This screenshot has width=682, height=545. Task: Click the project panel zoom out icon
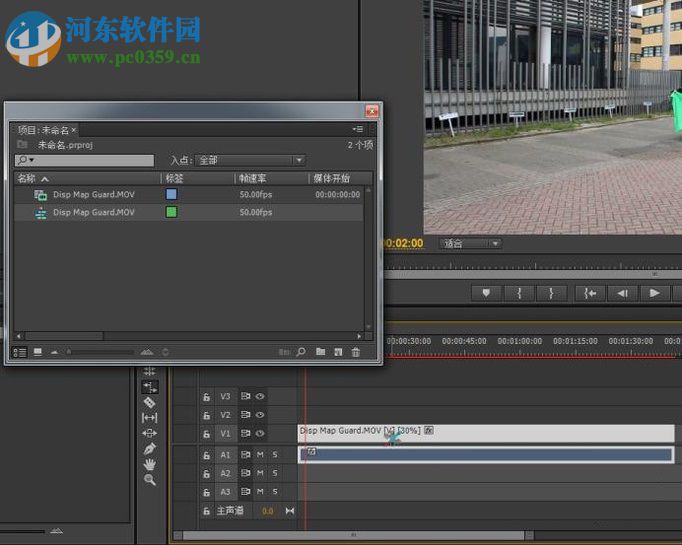[54, 352]
